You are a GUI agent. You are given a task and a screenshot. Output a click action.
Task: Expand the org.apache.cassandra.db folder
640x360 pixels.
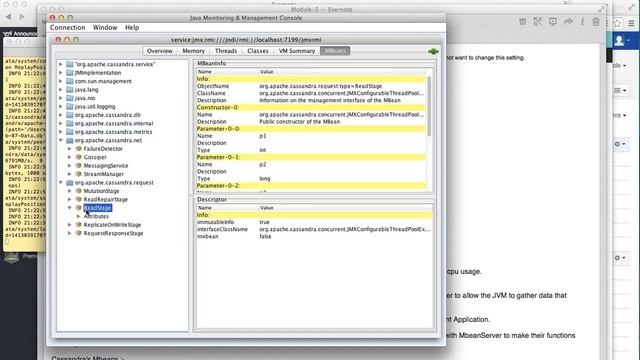[61, 115]
